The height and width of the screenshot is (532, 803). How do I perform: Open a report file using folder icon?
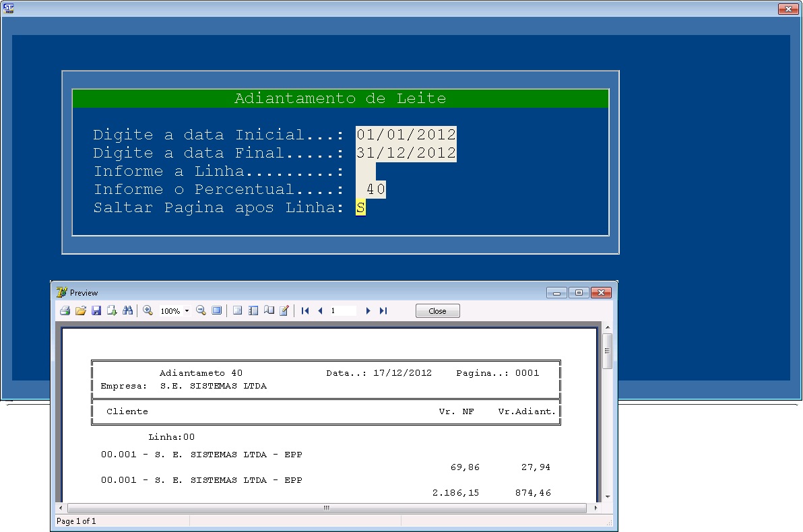click(x=80, y=310)
